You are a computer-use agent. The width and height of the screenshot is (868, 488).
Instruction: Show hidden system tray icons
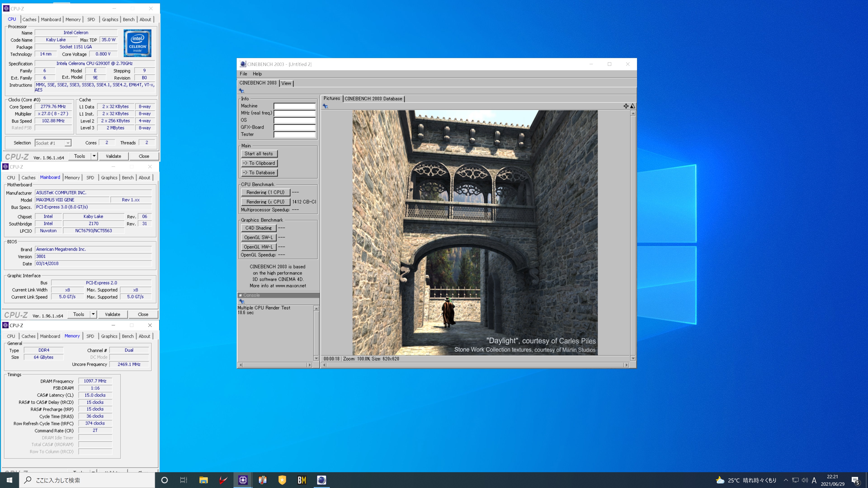click(785, 480)
